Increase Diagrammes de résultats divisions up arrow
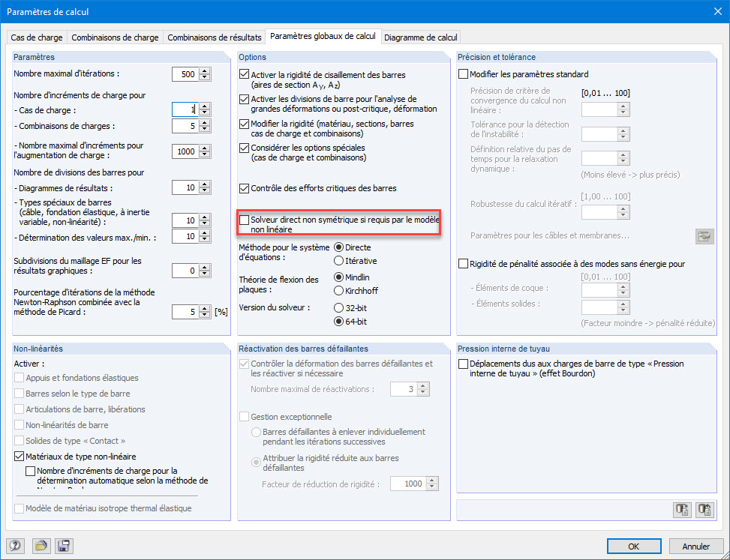This screenshot has height=560, width=730. [205, 184]
